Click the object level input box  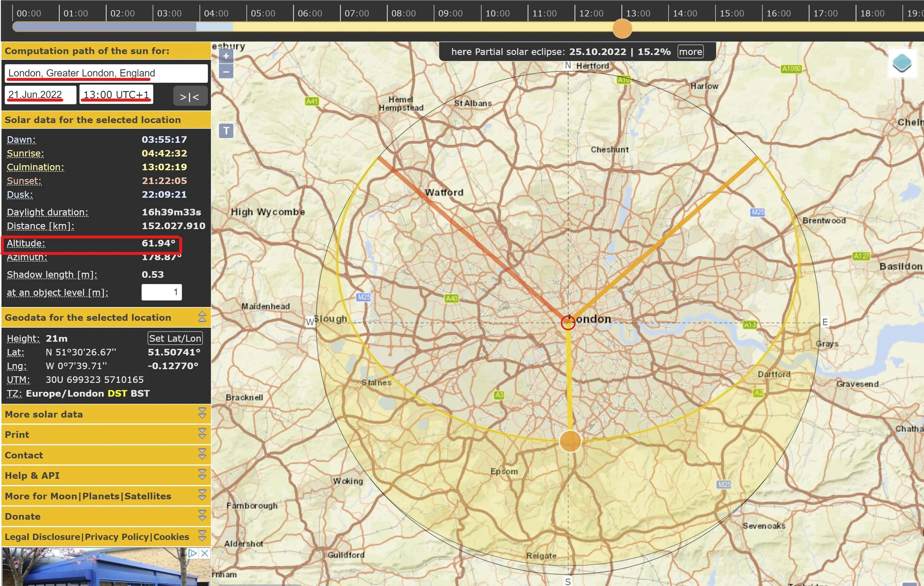[162, 292]
